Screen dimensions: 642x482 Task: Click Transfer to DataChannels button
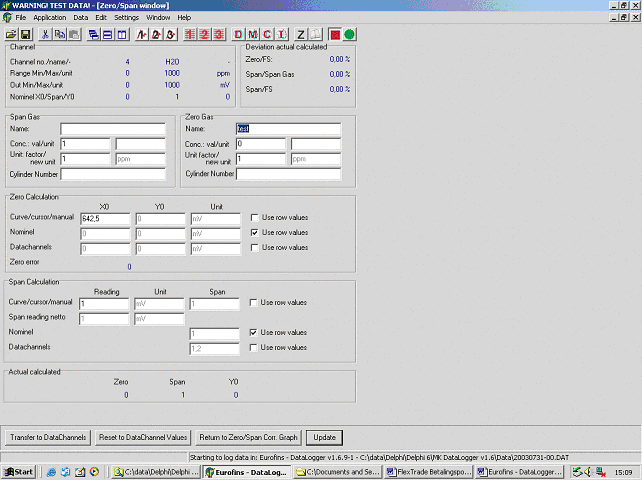48,437
